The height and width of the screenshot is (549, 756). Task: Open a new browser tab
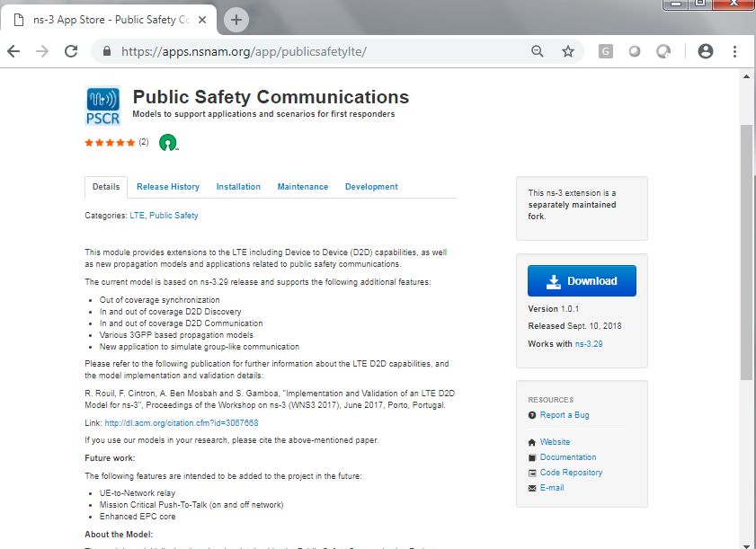coord(236,20)
